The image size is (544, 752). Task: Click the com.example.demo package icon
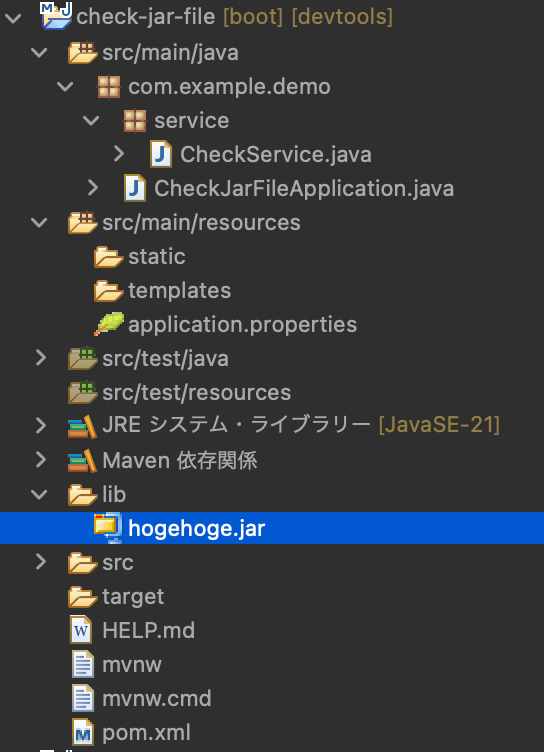109,87
